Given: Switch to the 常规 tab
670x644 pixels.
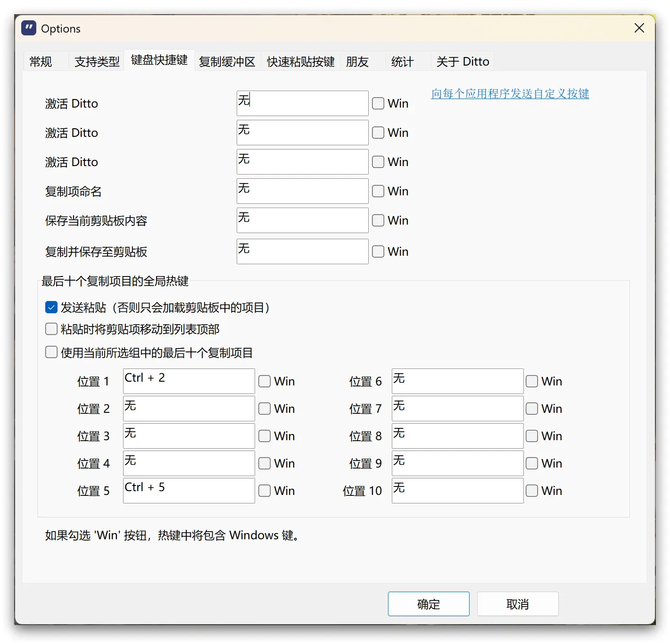Looking at the screenshot, I should coord(41,62).
